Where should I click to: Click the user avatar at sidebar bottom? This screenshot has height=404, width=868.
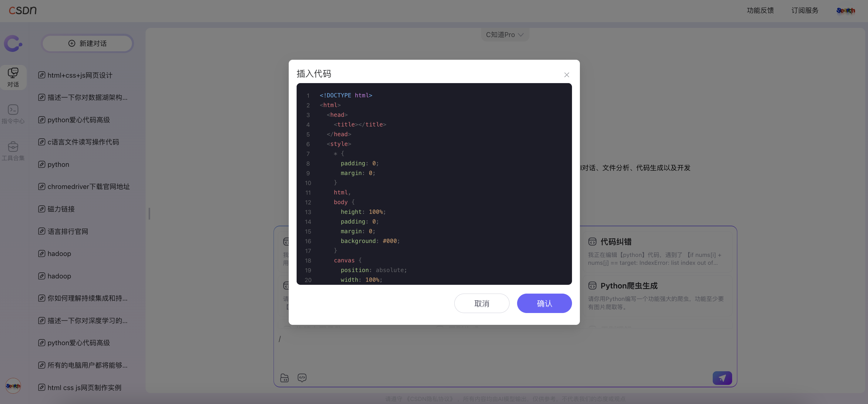point(13,386)
